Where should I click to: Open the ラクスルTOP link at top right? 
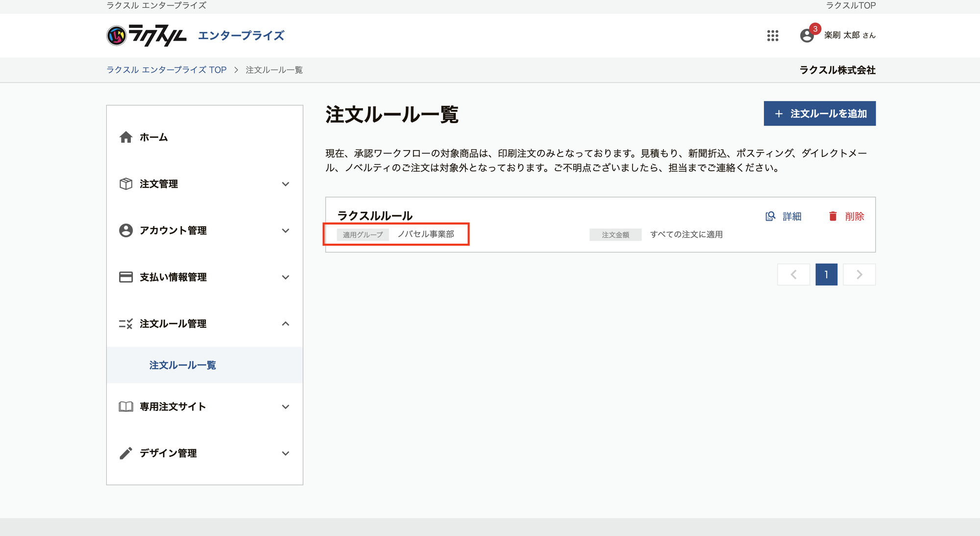[x=851, y=5]
